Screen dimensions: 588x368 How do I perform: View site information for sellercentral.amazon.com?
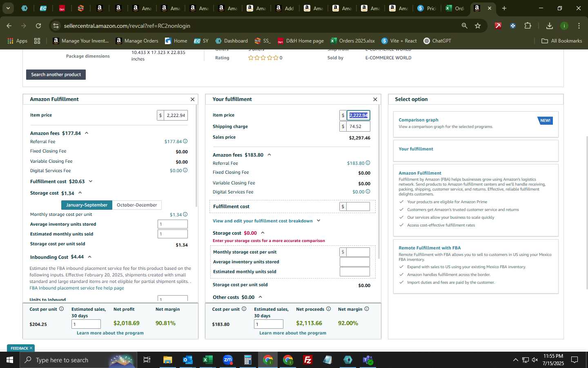click(56, 26)
